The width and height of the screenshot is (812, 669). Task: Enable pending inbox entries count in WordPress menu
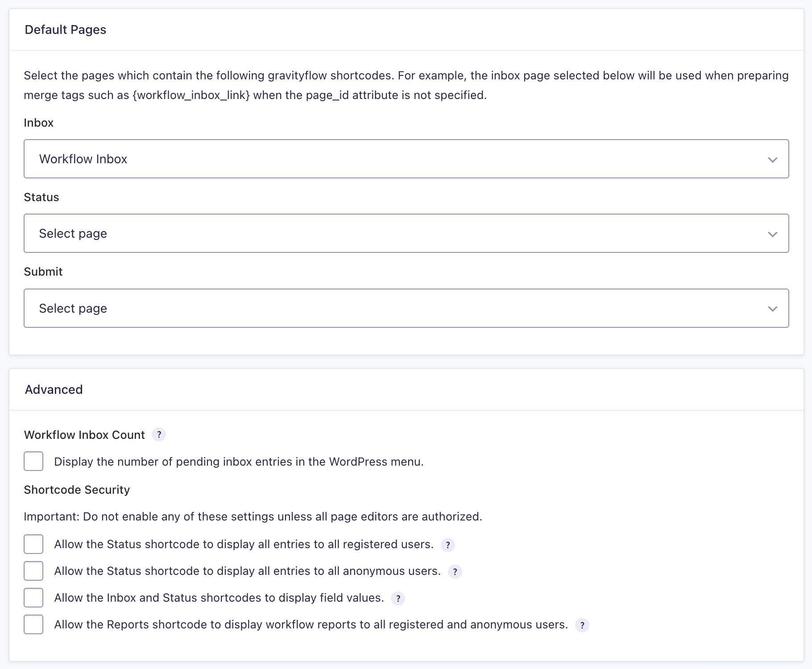point(33,461)
